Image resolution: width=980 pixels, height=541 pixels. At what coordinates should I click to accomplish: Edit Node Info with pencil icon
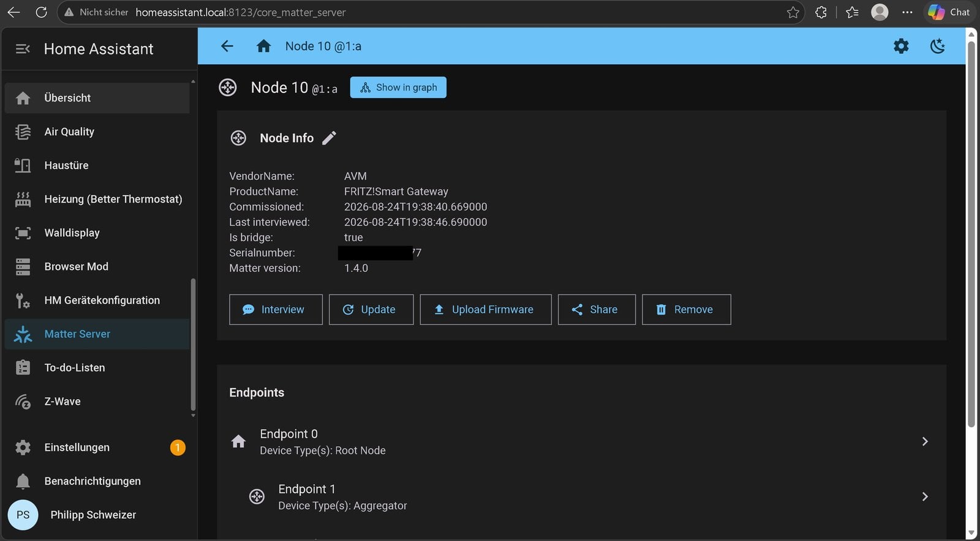[x=330, y=138]
